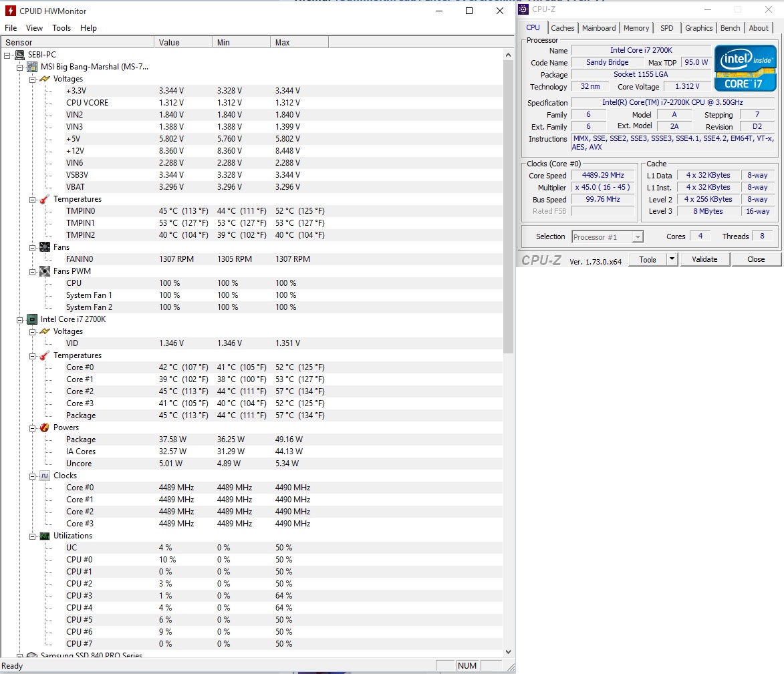Click the Tools button in CPU-Z
Screen dimensions: 784x674
click(x=648, y=259)
